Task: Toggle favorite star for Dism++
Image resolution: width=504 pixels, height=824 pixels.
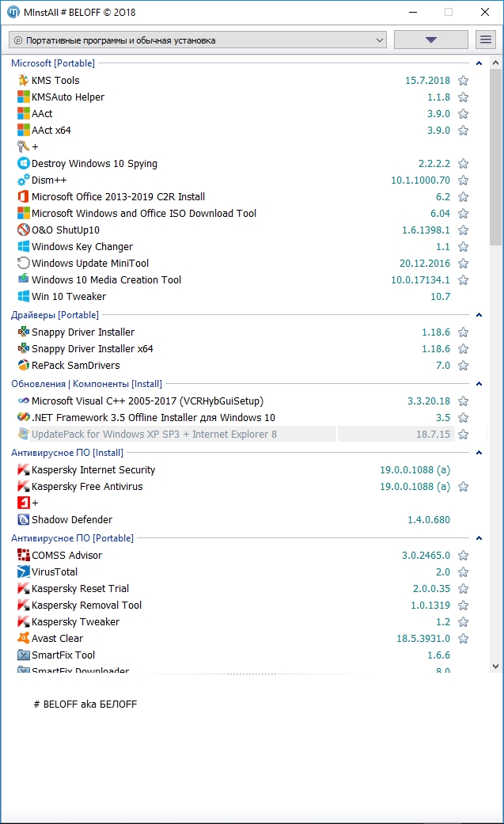Action: pos(463,180)
